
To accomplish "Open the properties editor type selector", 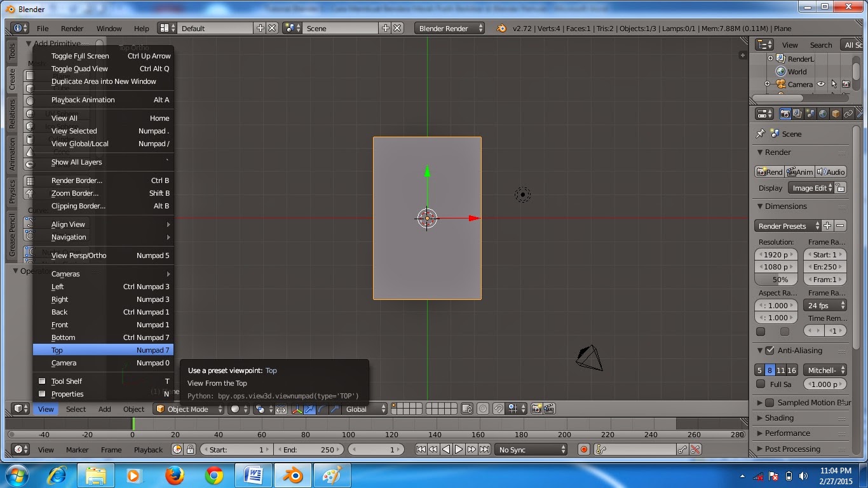I will [764, 114].
